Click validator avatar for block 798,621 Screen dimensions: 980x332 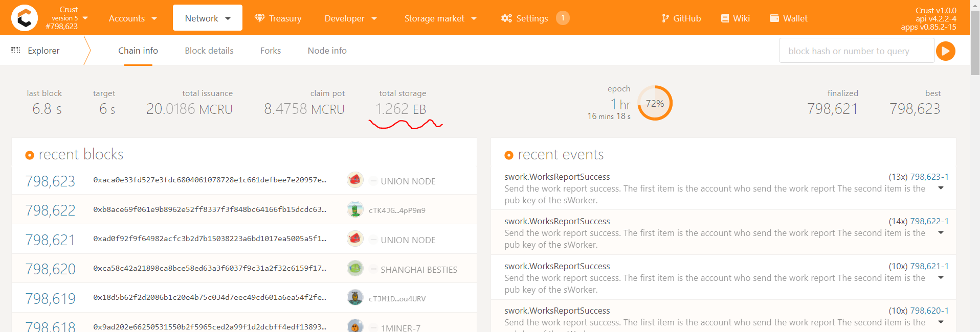point(355,239)
